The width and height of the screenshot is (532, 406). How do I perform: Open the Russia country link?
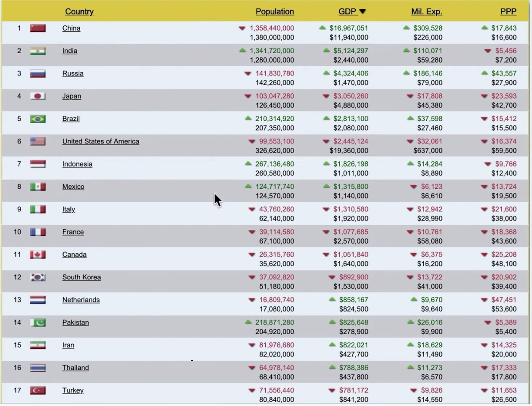point(73,73)
